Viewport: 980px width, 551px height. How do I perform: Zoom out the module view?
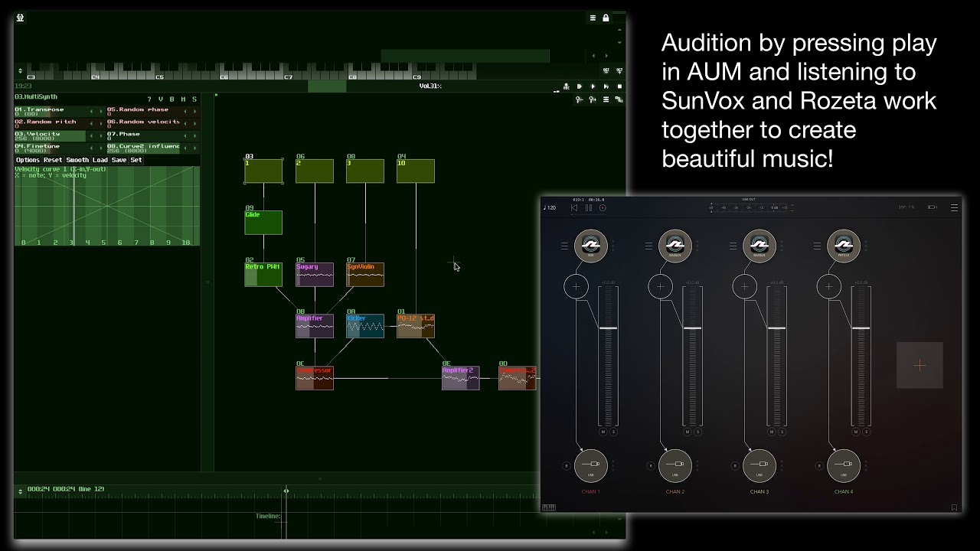(x=580, y=99)
